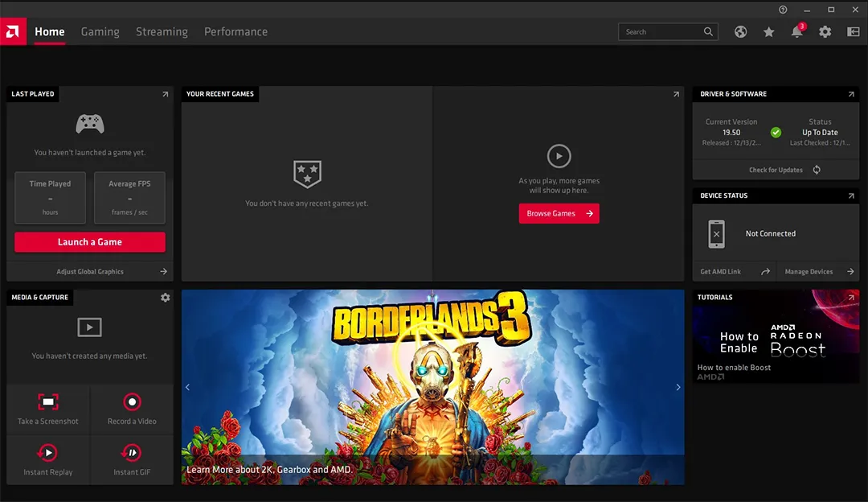Image resolution: width=868 pixels, height=502 pixels.
Task: Open the Performance tab
Action: click(235, 32)
